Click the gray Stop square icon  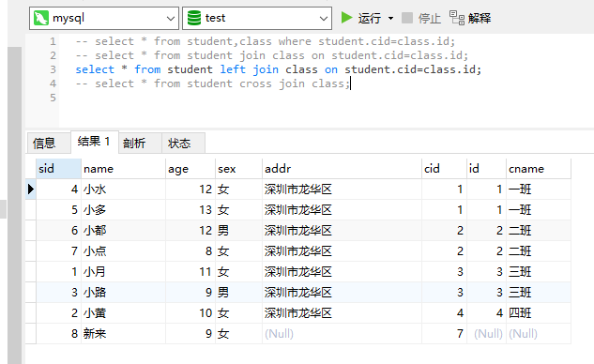point(407,18)
